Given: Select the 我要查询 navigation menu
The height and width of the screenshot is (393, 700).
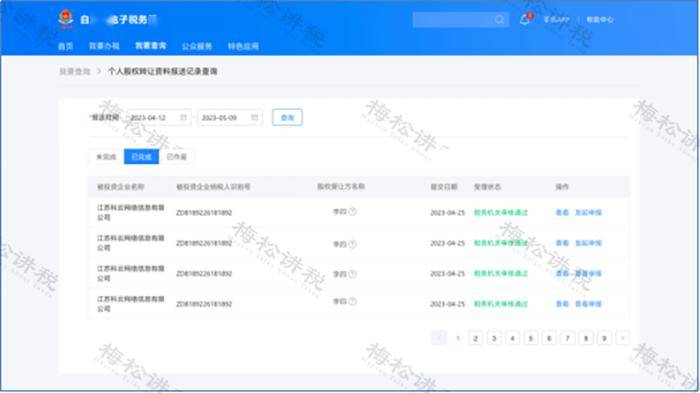Looking at the screenshot, I should [150, 46].
